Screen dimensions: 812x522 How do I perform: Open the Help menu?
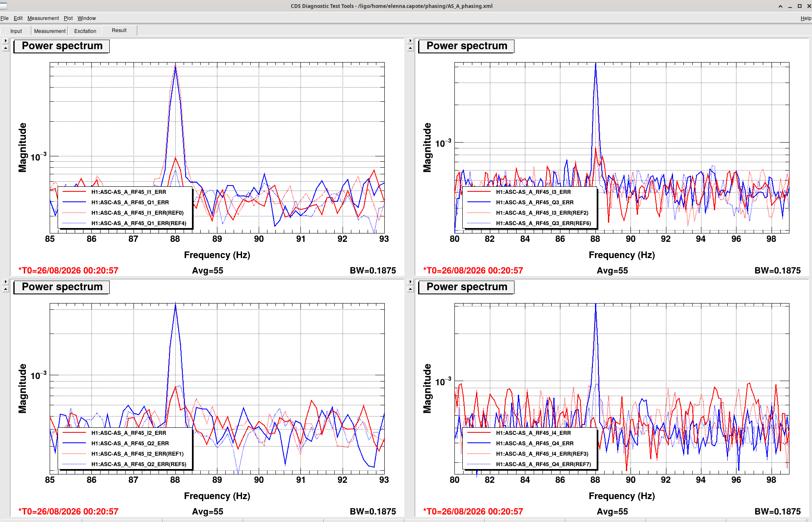pyautogui.click(x=806, y=18)
